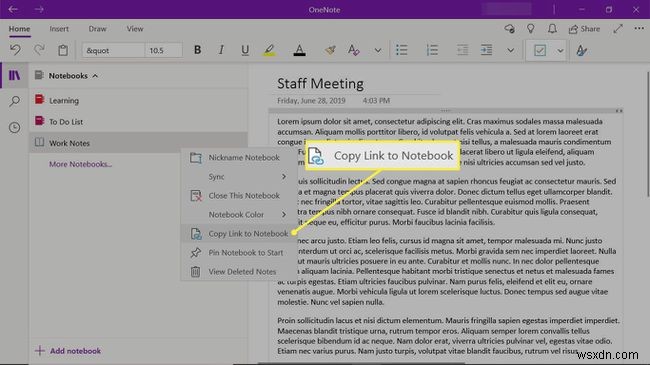Open the tags dropdown arrow
Image resolution: width=650 pixels, height=365 pixels.
click(560, 51)
